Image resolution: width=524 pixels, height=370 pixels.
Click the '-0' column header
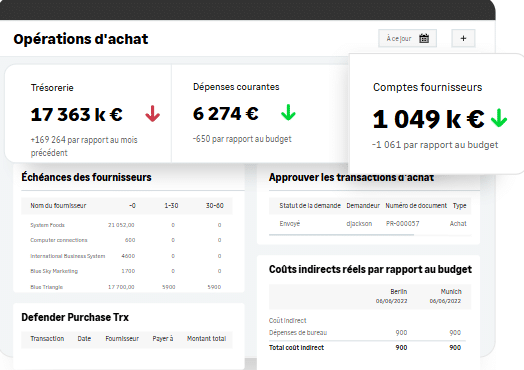[132, 206]
